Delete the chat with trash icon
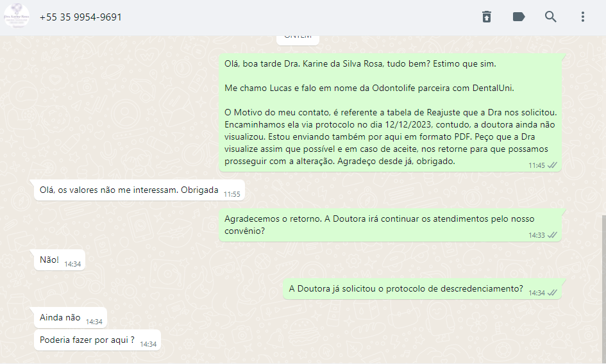Image resolution: width=606 pixels, height=364 pixels. click(487, 17)
